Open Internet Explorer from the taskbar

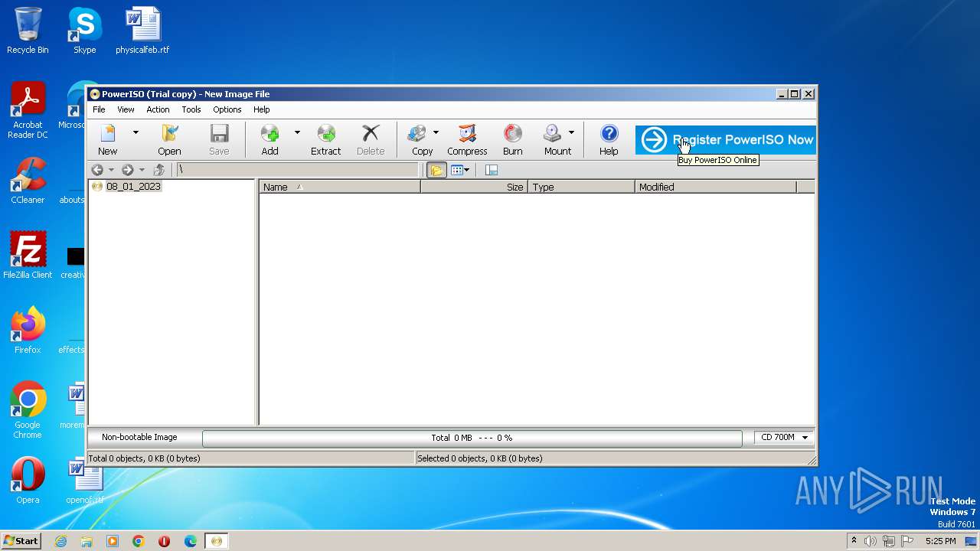pos(61,541)
